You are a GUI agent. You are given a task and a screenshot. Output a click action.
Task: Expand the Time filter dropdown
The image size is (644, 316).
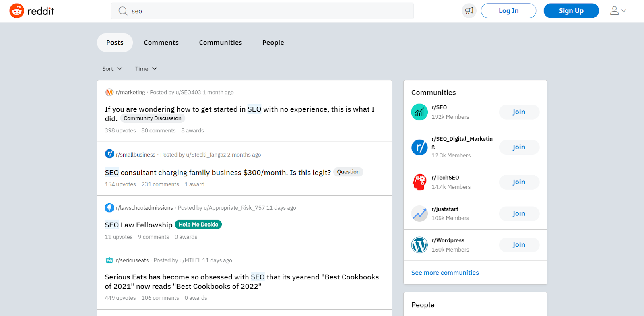tap(146, 69)
